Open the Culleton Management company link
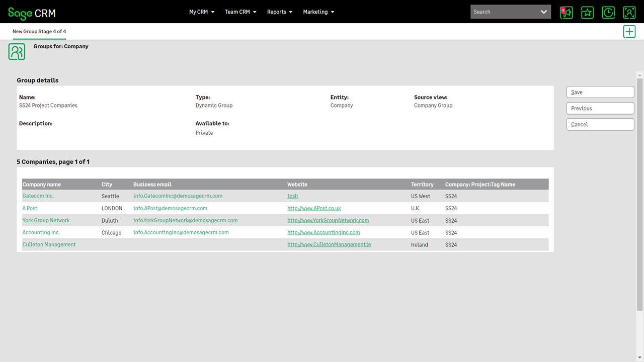The height and width of the screenshot is (362, 644). click(x=49, y=244)
